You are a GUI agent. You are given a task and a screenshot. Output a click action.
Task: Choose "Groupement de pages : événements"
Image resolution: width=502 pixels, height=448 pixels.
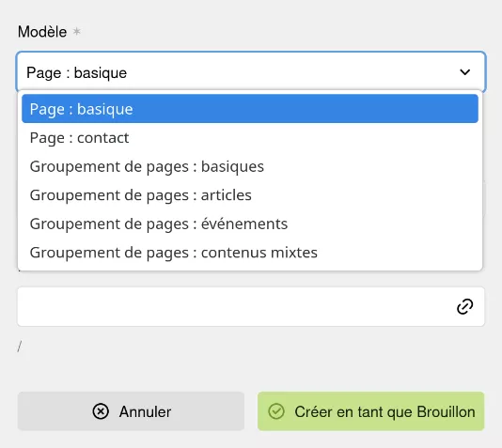coord(250,224)
